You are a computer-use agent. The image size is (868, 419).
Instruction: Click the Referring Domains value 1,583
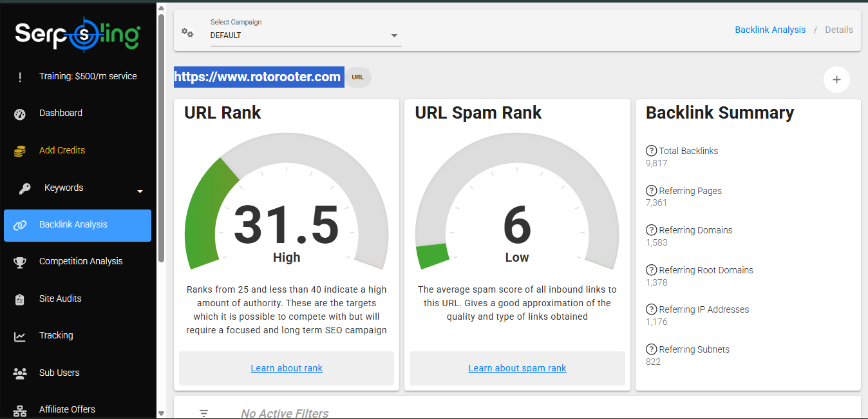[x=656, y=242]
